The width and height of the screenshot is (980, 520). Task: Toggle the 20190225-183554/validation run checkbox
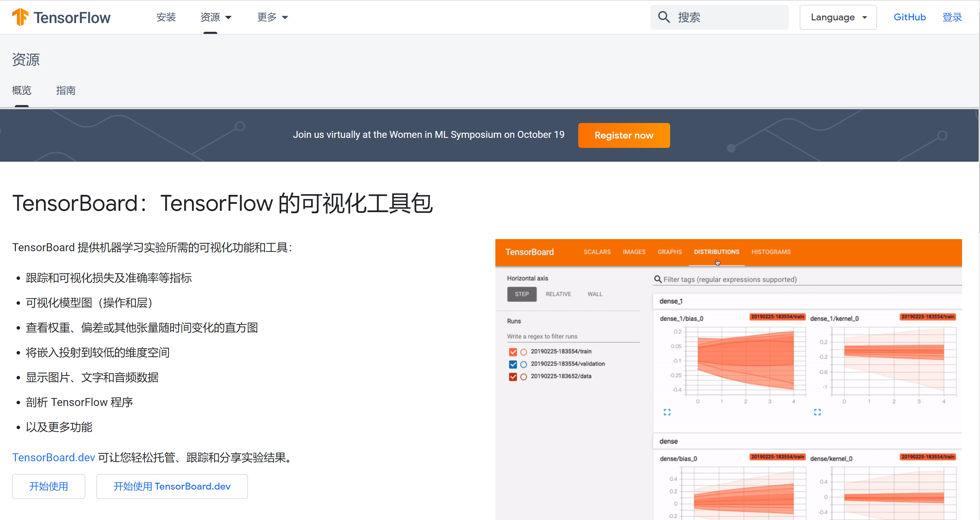(513, 365)
